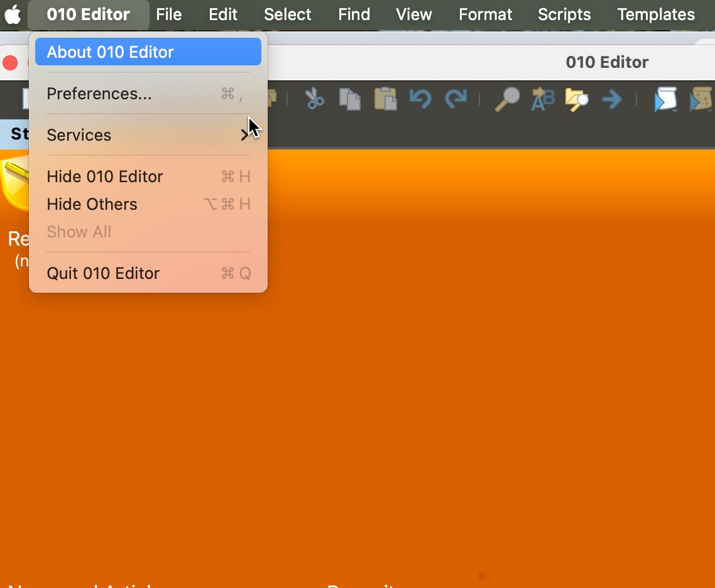
Task: Click the Cut scissors toolbar icon
Action: click(314, 99)
